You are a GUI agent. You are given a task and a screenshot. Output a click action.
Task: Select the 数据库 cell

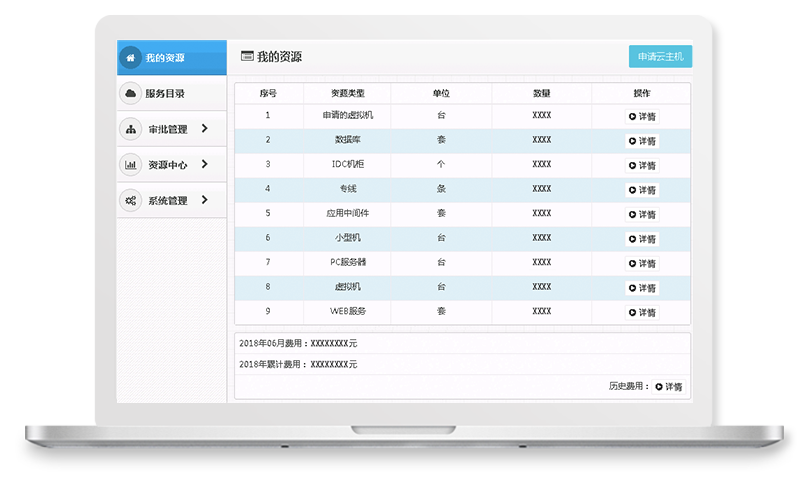(348, 140)
